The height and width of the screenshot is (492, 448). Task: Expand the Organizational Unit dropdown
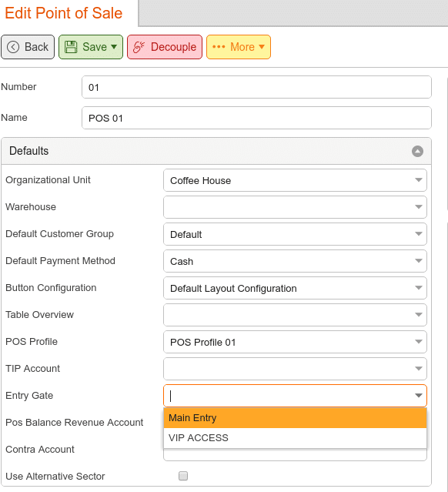tap(418, 180)
